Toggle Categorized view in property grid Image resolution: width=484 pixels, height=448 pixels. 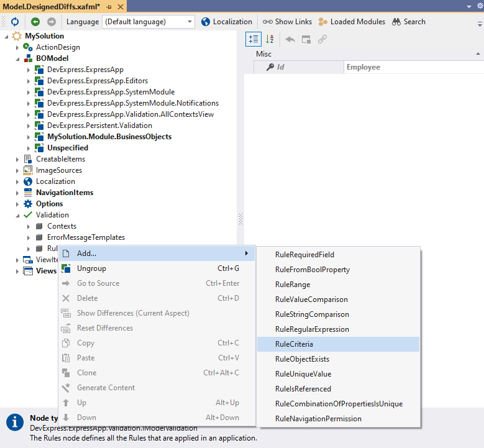pyautogui.click(x=253, y=39)
